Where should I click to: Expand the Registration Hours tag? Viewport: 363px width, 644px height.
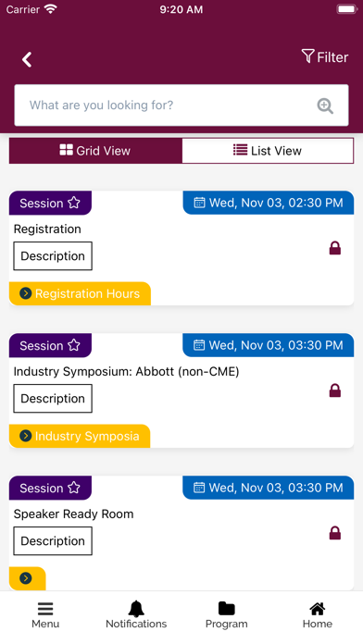click(80, 293)
